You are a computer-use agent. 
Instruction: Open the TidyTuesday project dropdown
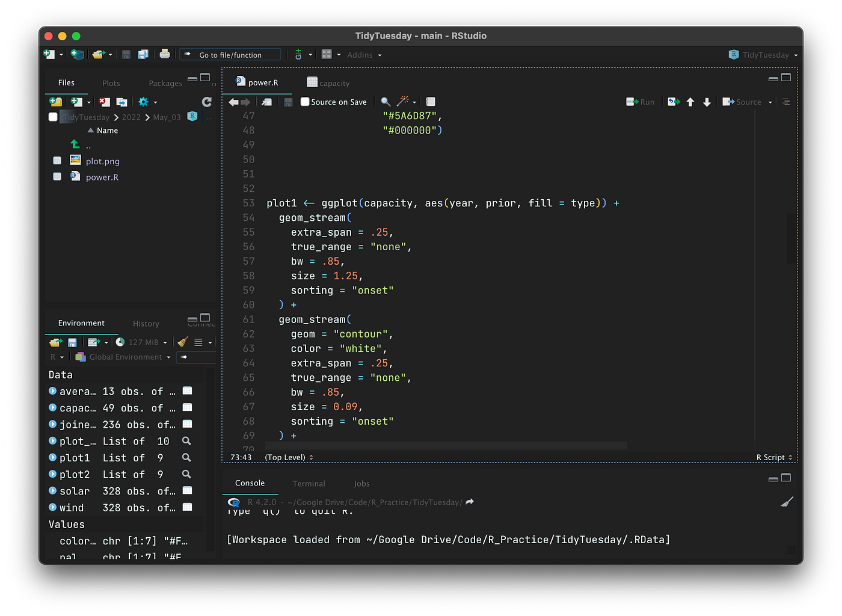click(764, 55)
